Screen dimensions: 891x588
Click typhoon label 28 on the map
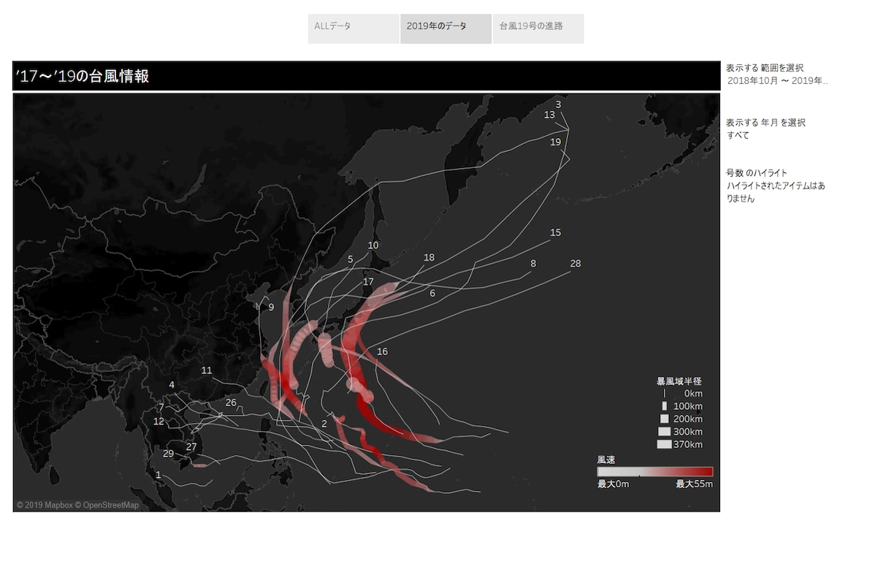coord(575,263)
